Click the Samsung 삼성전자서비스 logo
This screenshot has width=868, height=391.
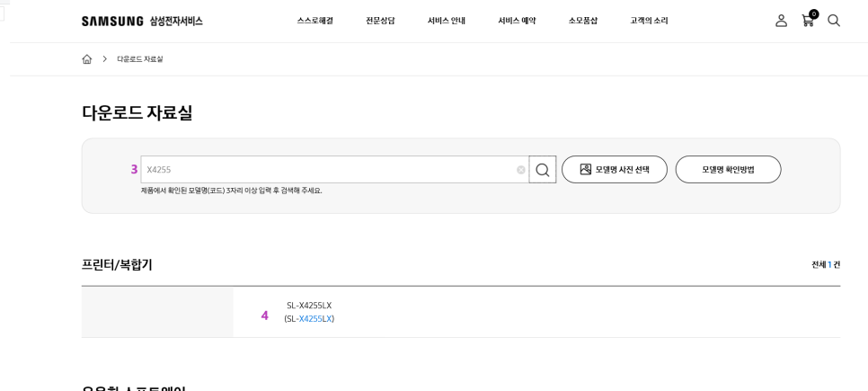point(142,21)
